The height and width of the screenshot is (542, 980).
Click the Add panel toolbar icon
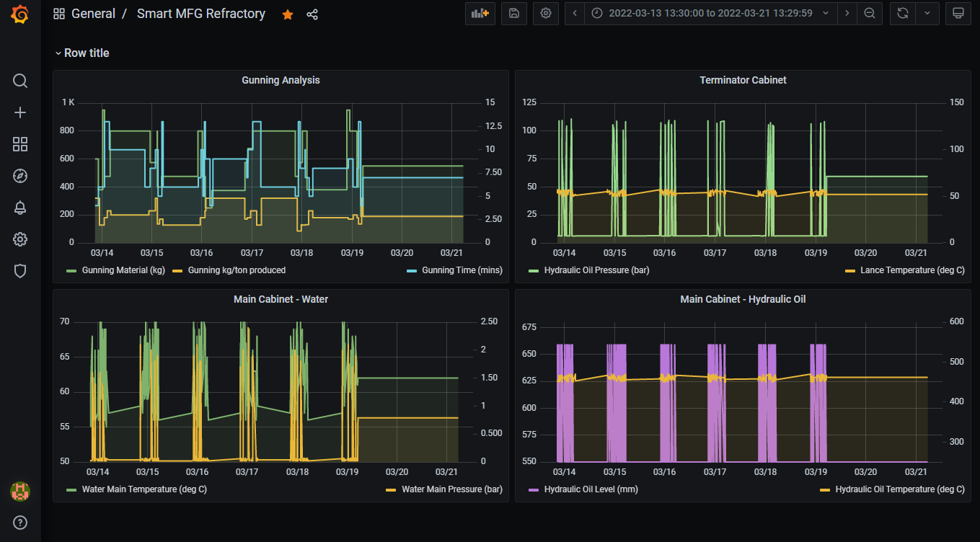(480, 13)
